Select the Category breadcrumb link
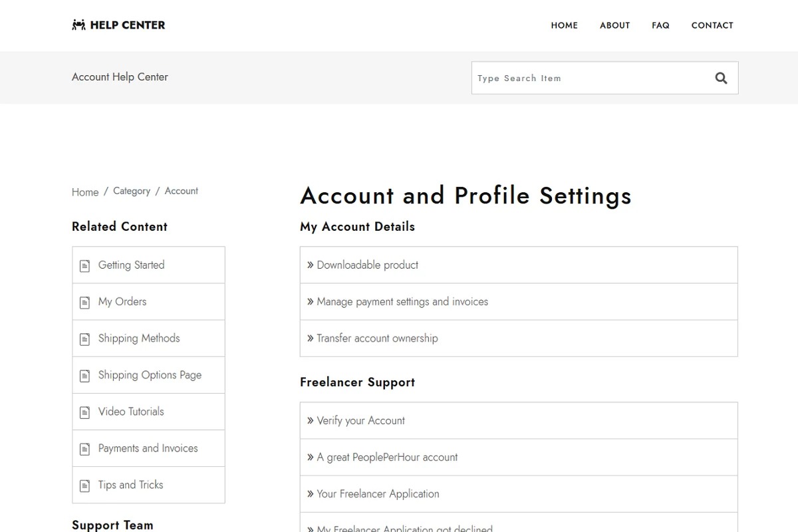 (x=132, y=191)
